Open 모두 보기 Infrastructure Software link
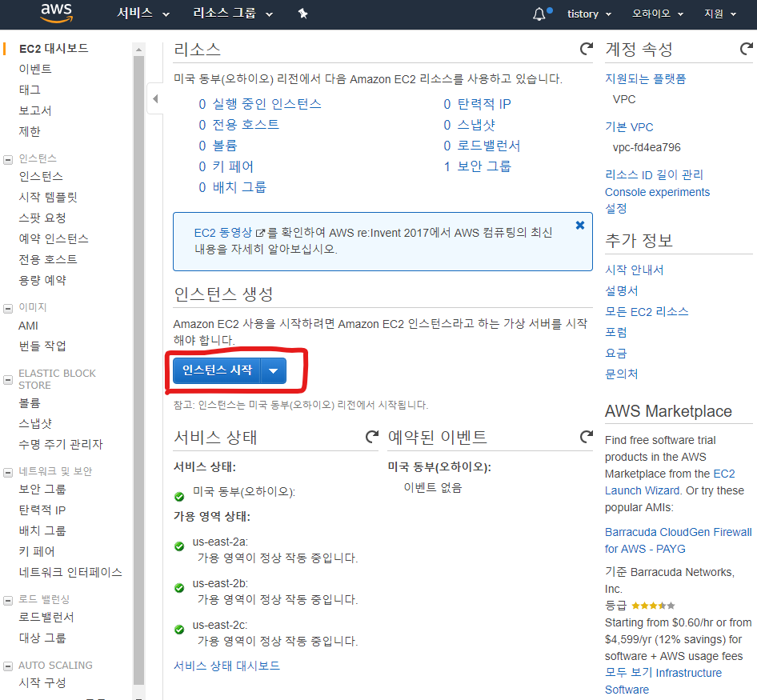 tap(663, 681)
